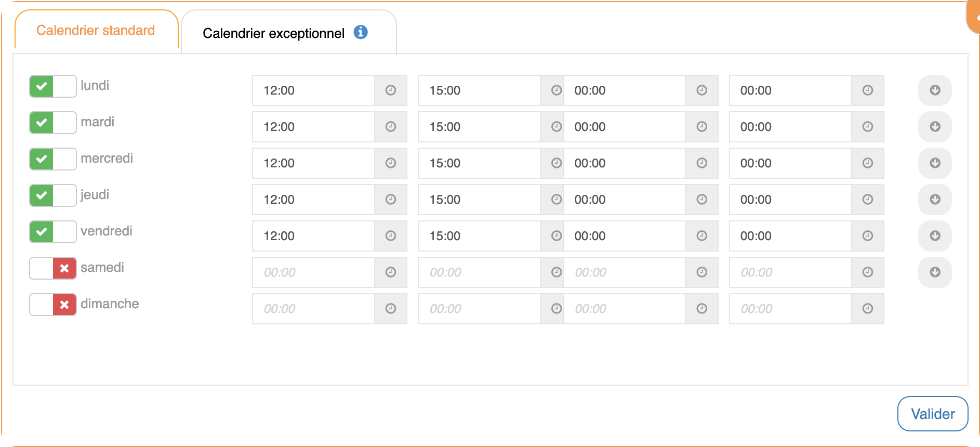Turn on the dimanche toggle
Viewport: 980px width, 447px height.
(52, 305)
